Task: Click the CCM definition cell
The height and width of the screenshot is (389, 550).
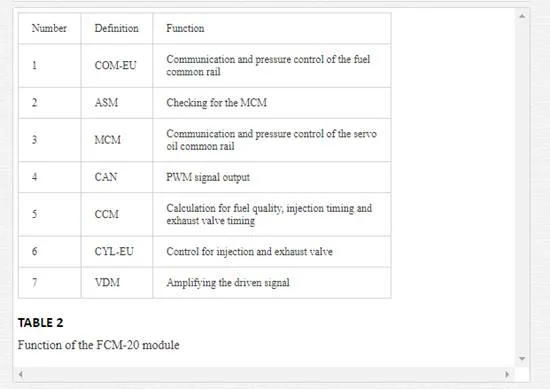Action: (117, 214)
